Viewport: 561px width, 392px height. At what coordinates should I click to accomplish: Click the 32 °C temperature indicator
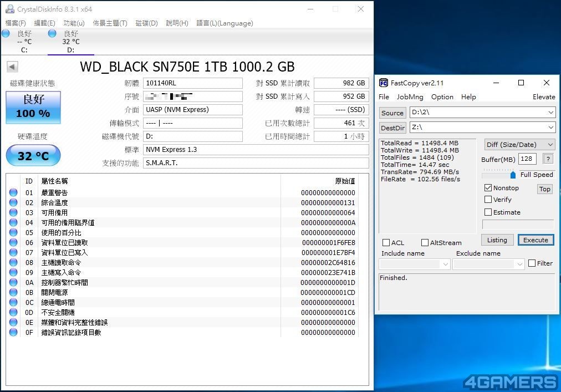tap(33, 155)
